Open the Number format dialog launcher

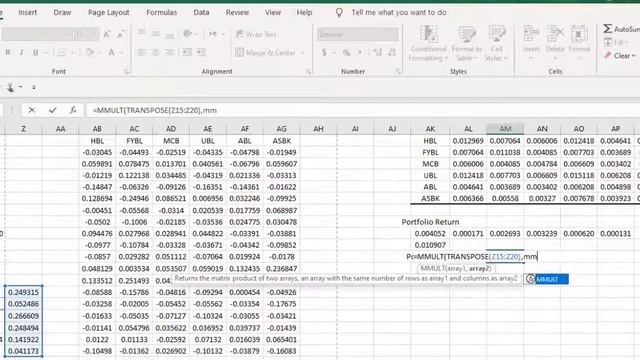click(398, 71)
